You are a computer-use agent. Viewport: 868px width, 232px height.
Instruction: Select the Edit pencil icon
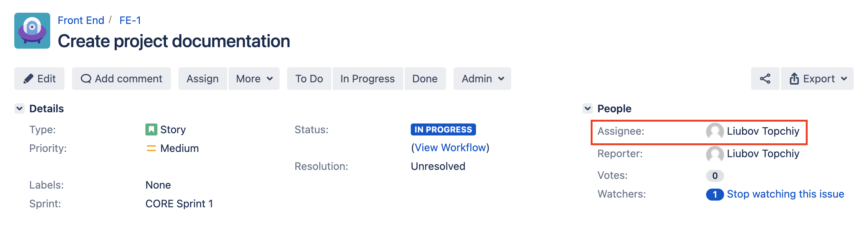pyautogui.click(x=28, y=79)
